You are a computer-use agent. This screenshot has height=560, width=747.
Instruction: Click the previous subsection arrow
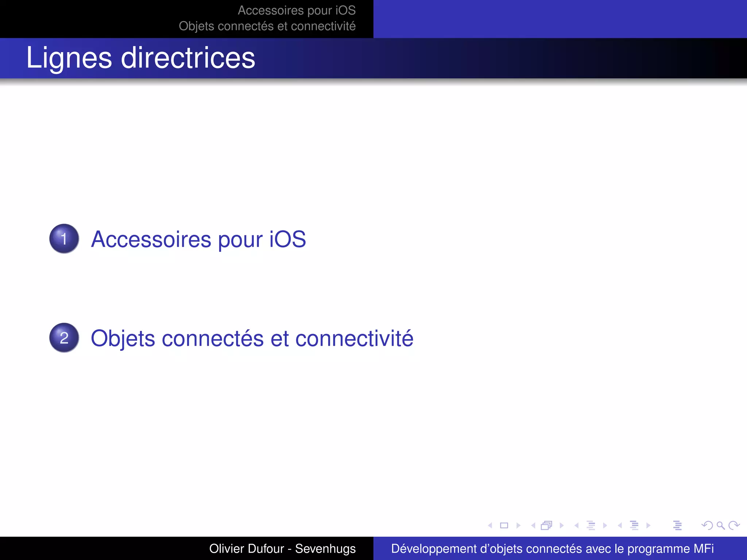[x=577, y=525]
